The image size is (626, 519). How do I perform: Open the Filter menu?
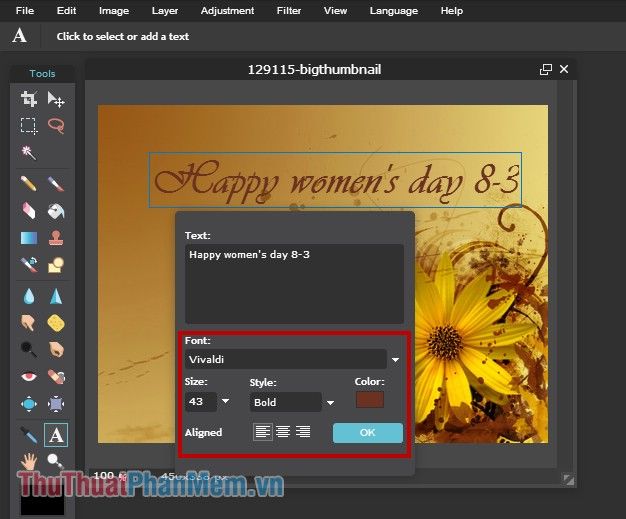pyautogui.click(x=289, y=11)
